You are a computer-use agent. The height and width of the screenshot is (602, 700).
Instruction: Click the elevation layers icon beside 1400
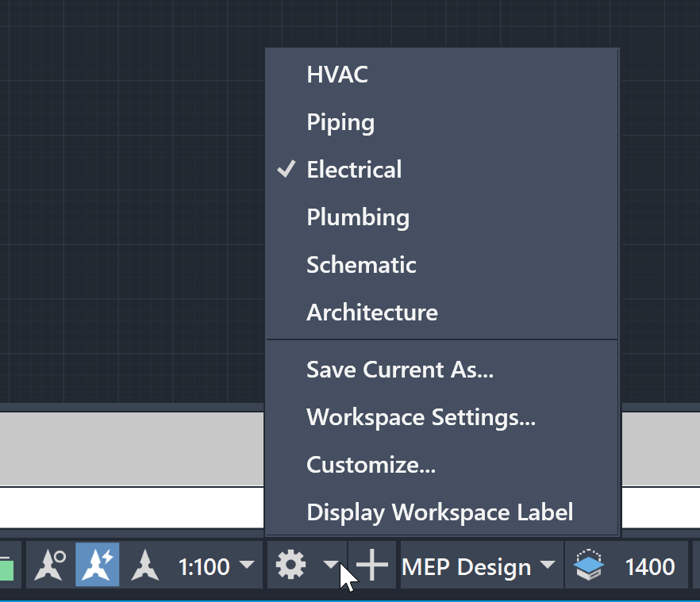(588, 566)
